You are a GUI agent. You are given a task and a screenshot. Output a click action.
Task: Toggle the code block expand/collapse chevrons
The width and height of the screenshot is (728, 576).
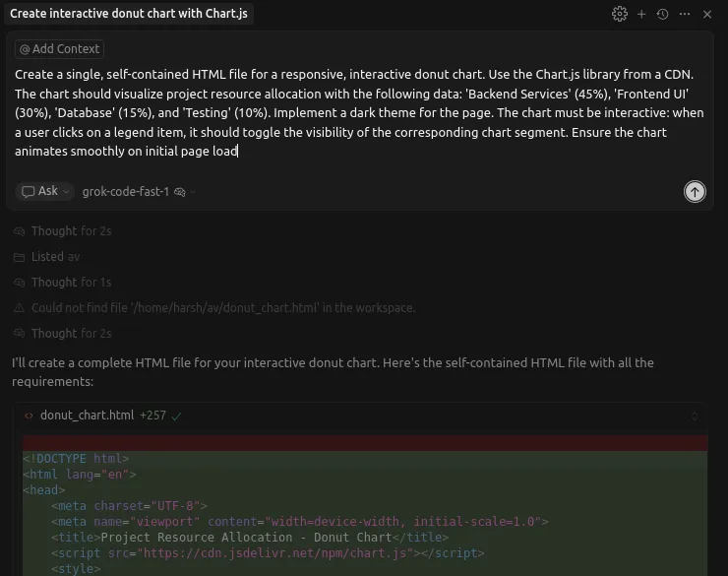point(695,416)
